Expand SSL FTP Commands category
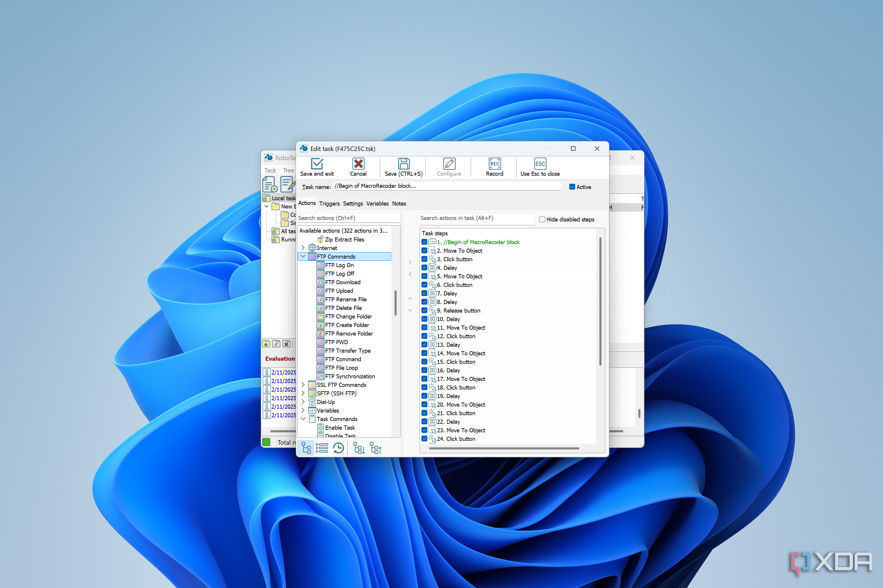This screenshot has height=588, width=883. (x=303, y=385)
